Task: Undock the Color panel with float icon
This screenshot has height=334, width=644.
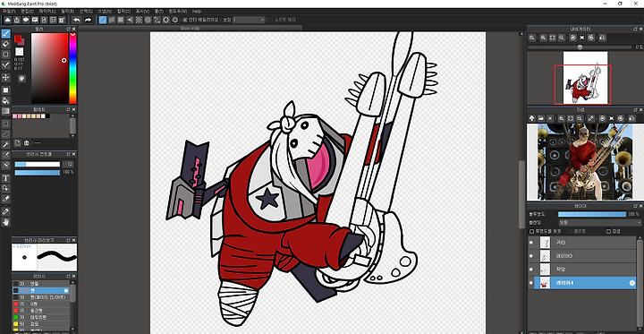Action: [x=68, y=30]
